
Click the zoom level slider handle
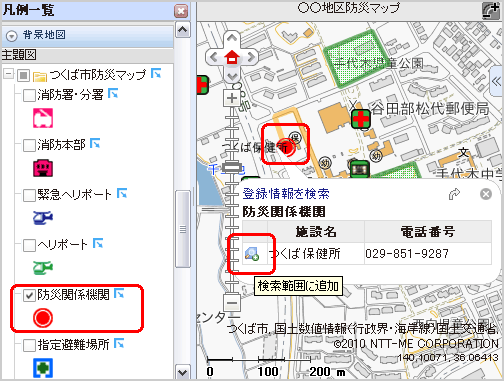(232, 167)
